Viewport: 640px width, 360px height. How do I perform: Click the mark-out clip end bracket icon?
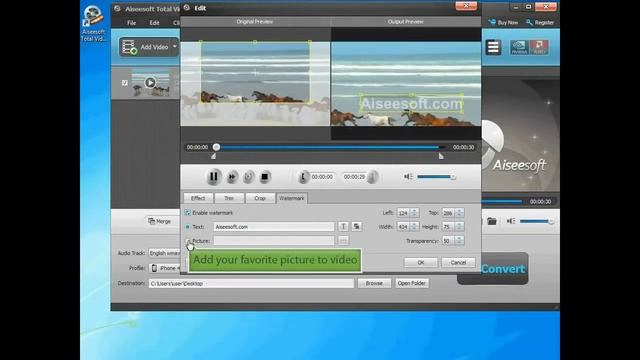tap(372, 177)
